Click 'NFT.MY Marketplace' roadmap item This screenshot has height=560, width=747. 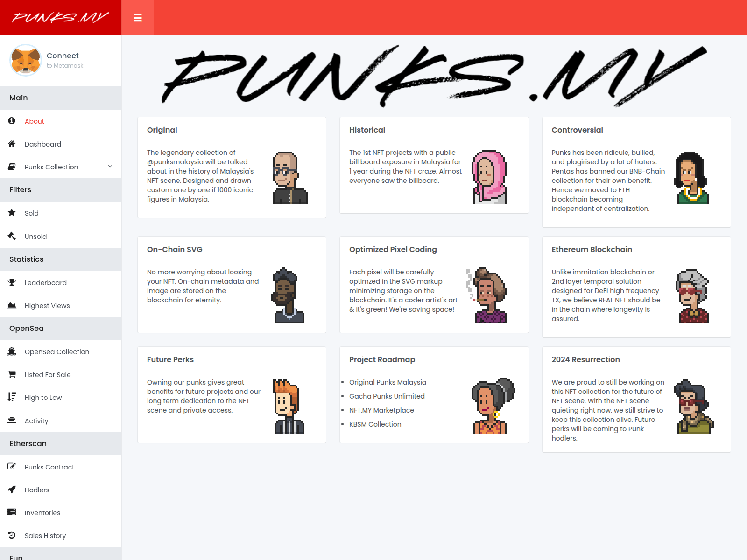click(381, 410)
